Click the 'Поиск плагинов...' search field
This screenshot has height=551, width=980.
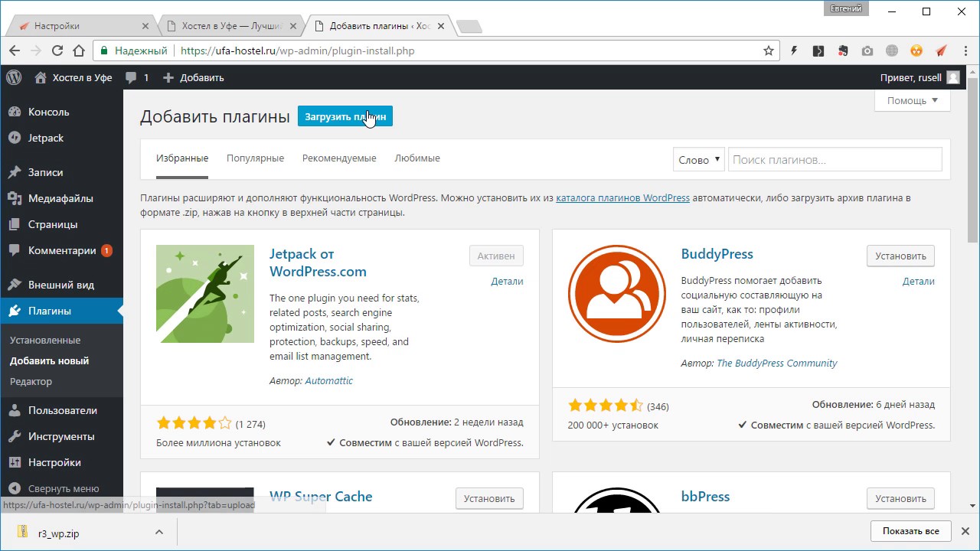click(835, 159)
